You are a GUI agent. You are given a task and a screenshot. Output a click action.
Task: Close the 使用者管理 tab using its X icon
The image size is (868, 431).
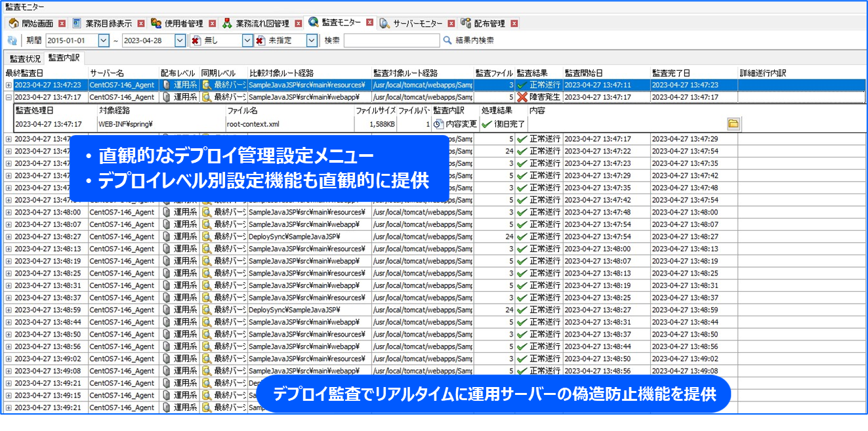point(212,23)
